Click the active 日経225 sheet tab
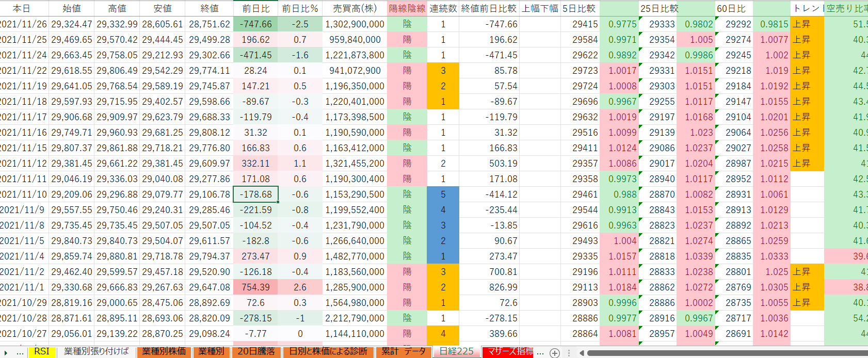This screenshot has width=868, height=358. tap(457, 352)
